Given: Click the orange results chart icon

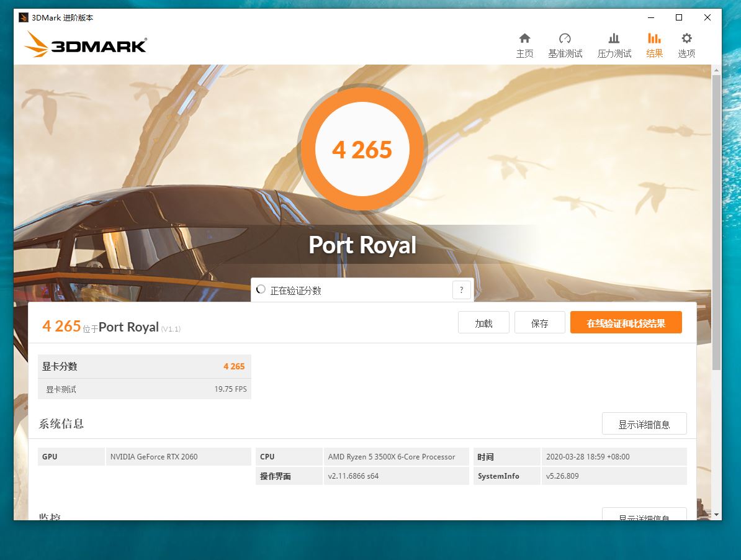Looking at the screenshot, I should click(655, 38).
